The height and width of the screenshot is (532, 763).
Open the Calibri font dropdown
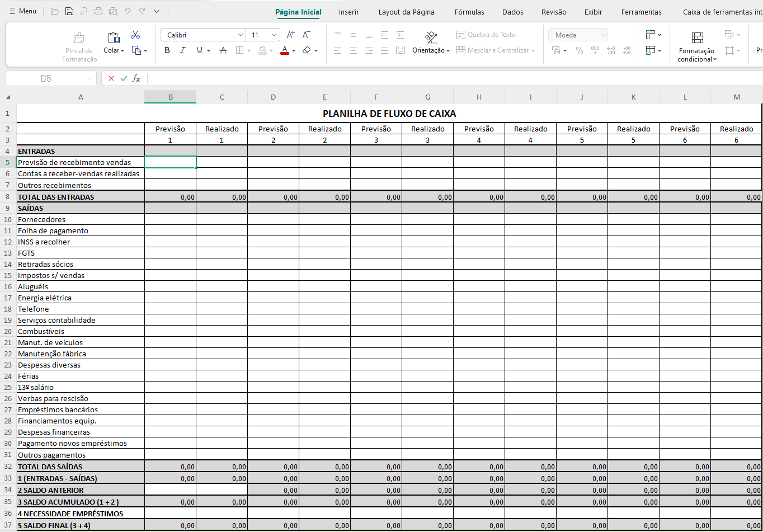coord(203,34)
